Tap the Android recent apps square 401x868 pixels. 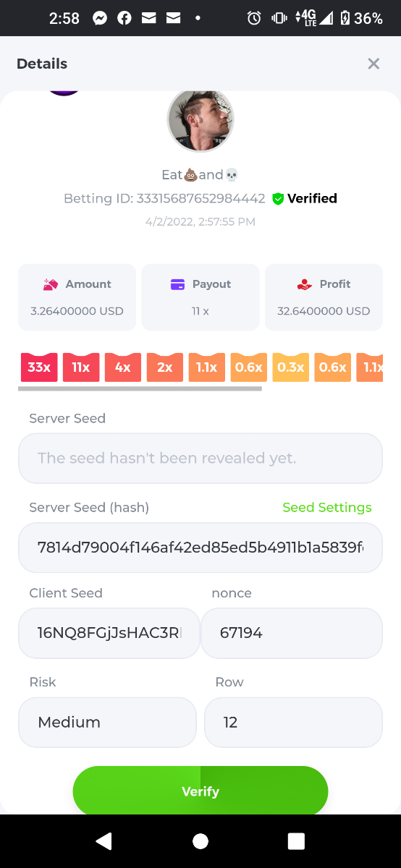click(296, 841)
